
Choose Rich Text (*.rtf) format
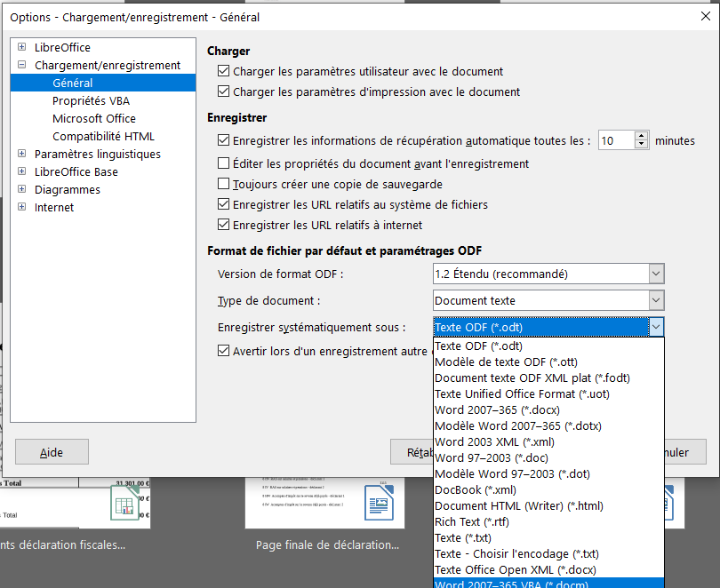pyautogui.click(x=548, y=522)
